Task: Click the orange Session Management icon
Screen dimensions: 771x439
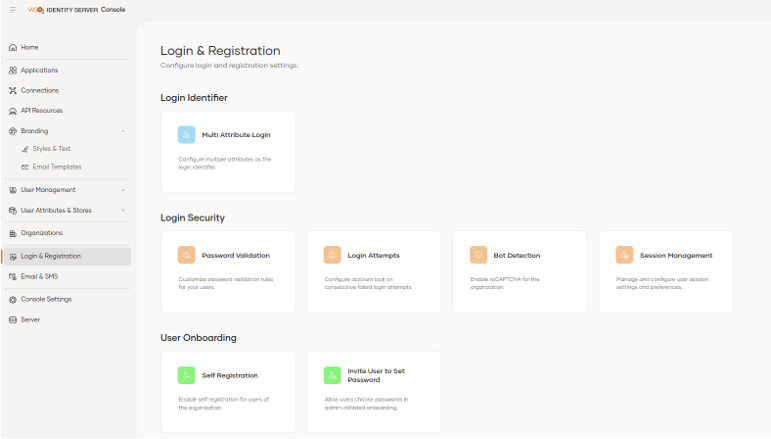Action: [624, 255]
